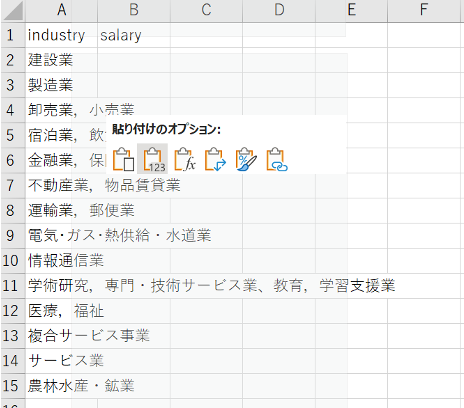The height and width of the screenshot is (408, 464).
Task: Click the industry header cell
Action: [x=61, y=35]
